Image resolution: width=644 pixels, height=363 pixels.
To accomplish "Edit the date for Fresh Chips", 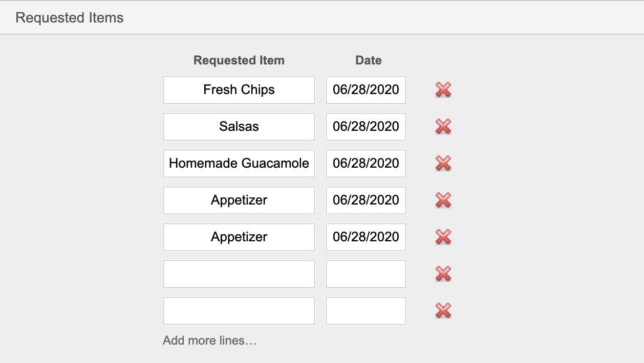I will tap(366, 90).
